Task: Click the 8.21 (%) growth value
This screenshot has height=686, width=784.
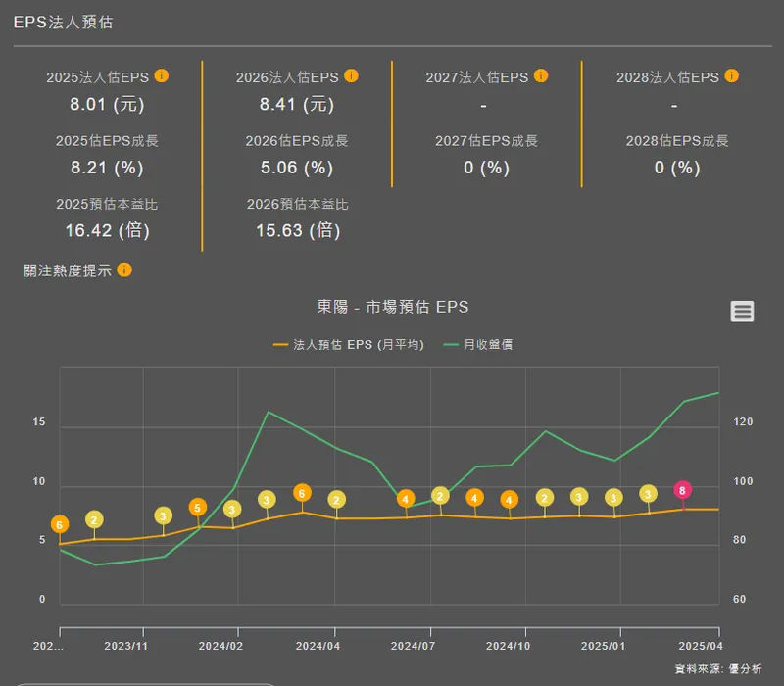Action: tap(107, 168)
